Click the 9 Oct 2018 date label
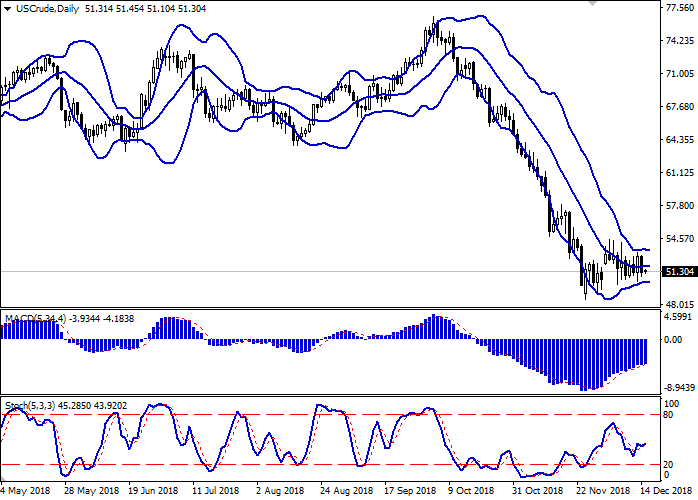The width and height of the screenshot is (698, 500). click(470, 491)
